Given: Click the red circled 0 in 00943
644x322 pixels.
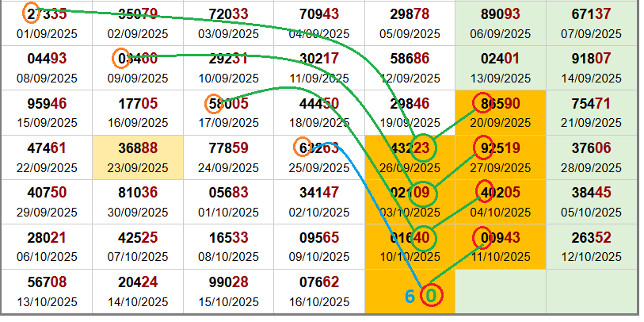Looking at the screenshot, I should click(x=482, y=236).
